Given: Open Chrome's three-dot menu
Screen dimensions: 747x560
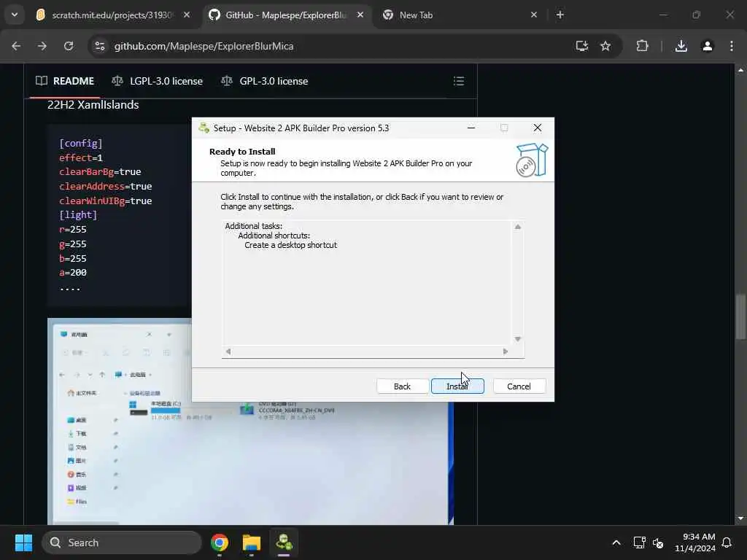Looking at the screenshot, I should click(732, 46).
